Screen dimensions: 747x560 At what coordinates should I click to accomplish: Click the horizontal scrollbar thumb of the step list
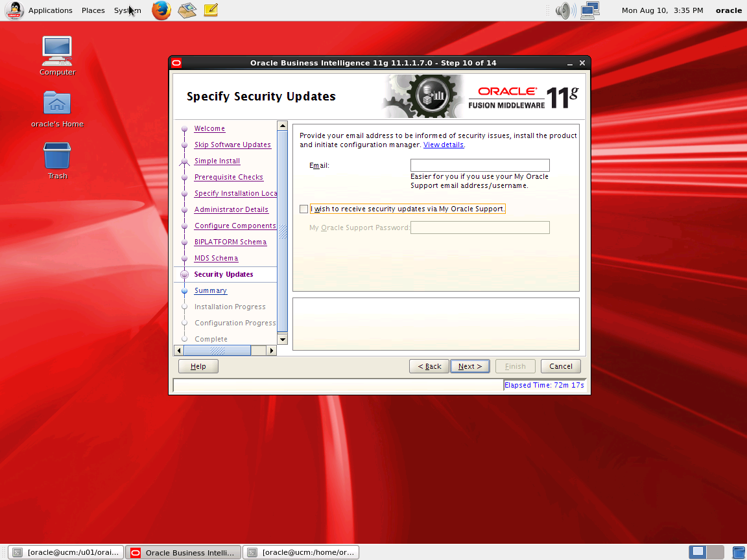217,351
